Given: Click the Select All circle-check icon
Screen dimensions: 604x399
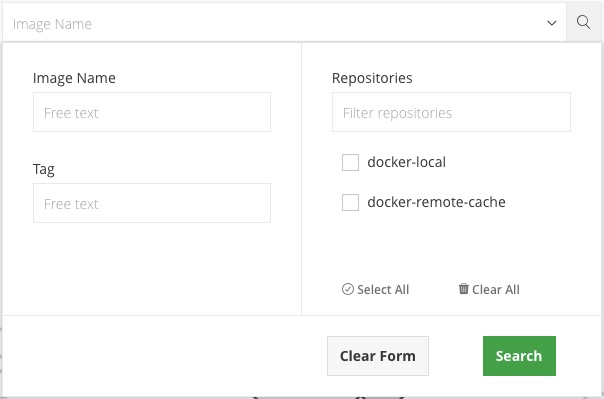Looking at the screenshot, I should [x=347, y=289].
